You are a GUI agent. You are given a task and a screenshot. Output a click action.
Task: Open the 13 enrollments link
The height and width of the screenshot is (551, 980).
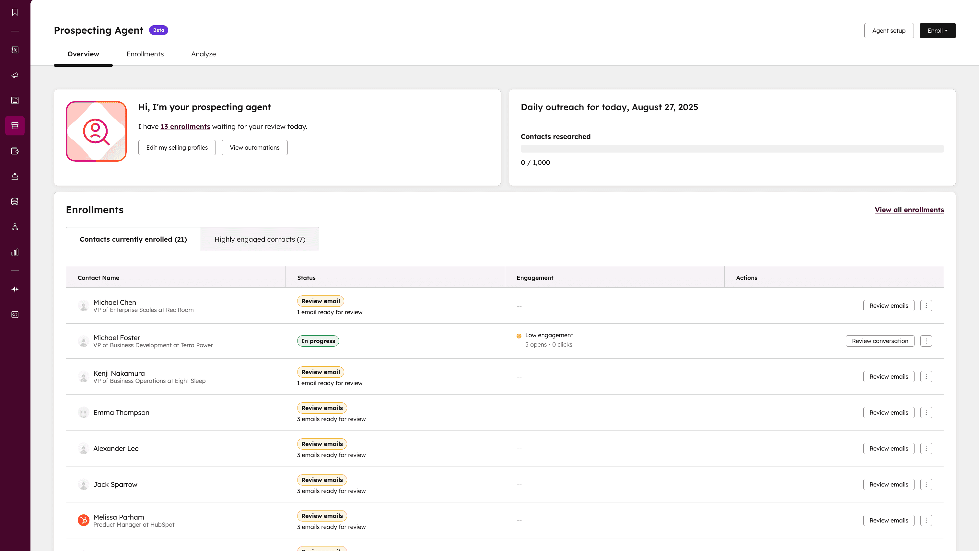click(x=185, y=126)
